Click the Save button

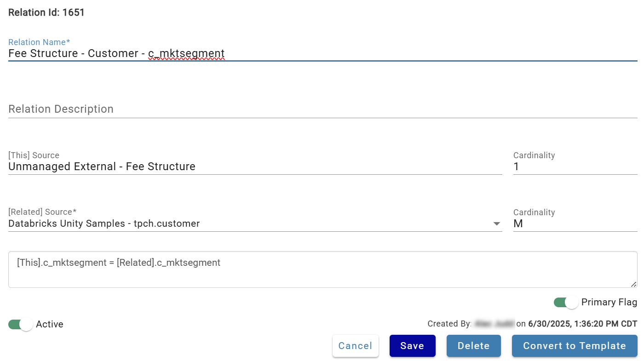(412, 345)
